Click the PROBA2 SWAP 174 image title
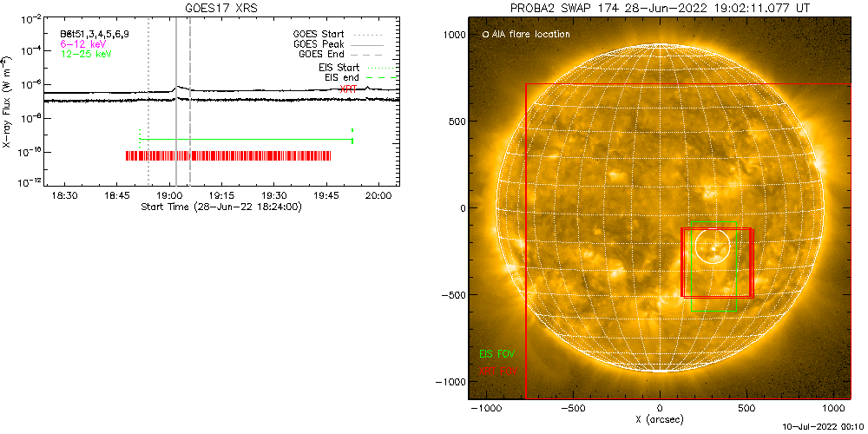This screenshot has width=868, height=434. click(x=660, y=7)
